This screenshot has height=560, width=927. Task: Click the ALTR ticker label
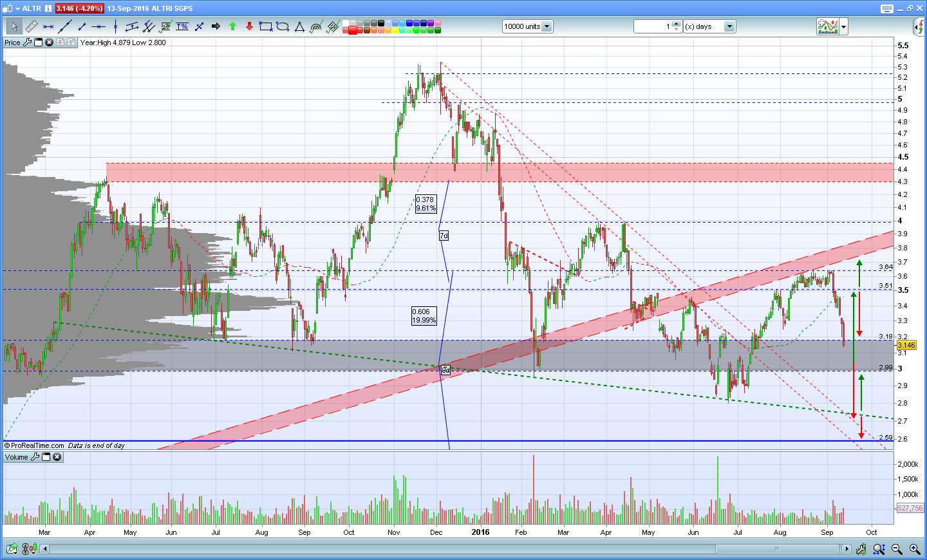pyautogui.click(x=32, y=8)
